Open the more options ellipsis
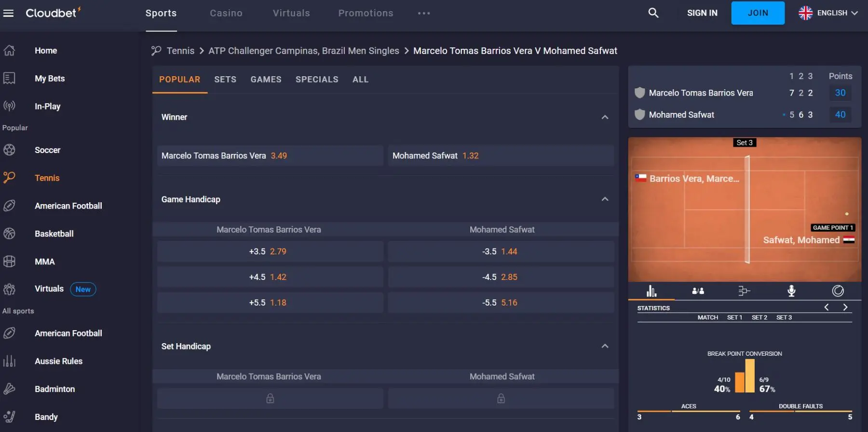Screen dimensions: 868x432 point(424,13)
